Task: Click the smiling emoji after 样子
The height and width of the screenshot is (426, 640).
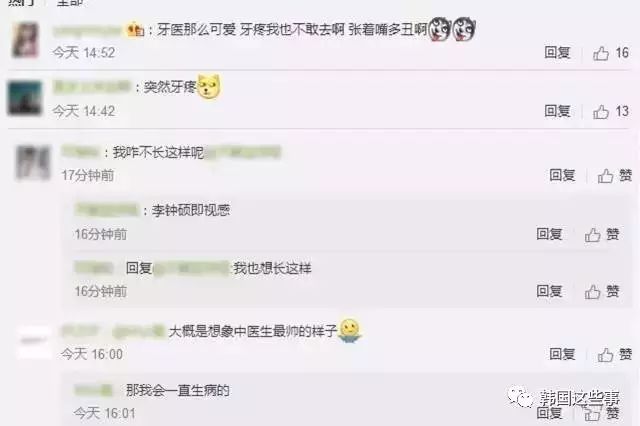Action: 350,331
